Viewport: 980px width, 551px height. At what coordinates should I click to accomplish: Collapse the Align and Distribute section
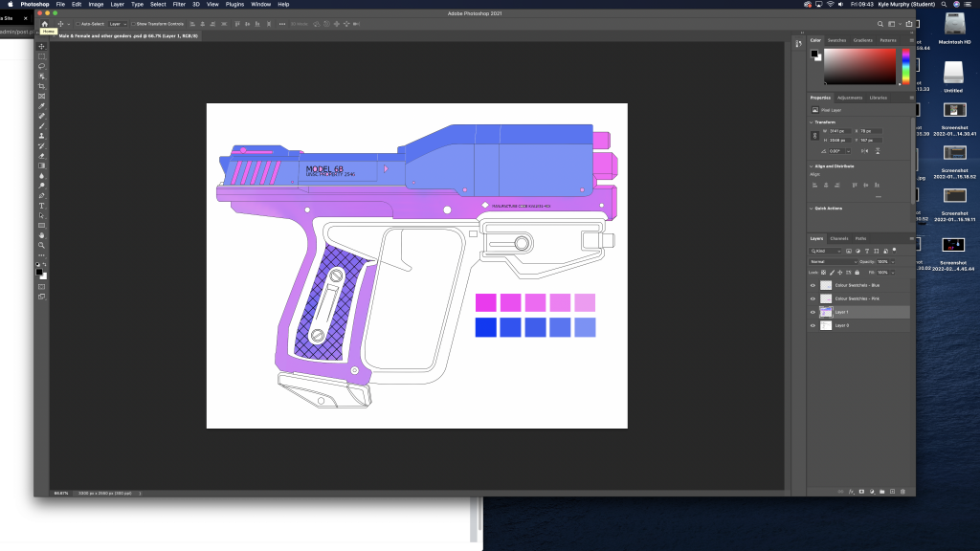click(812, 166)
